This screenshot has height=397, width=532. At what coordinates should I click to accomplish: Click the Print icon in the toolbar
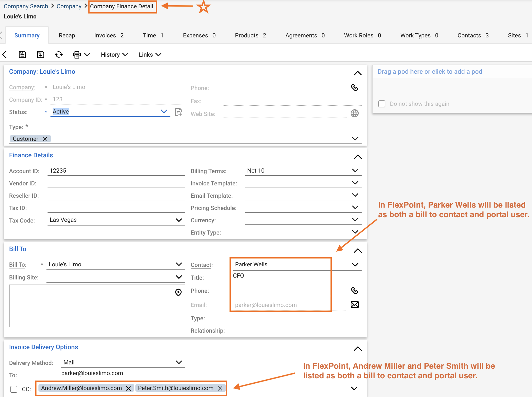pyautogui.click(x=77, y=55)
